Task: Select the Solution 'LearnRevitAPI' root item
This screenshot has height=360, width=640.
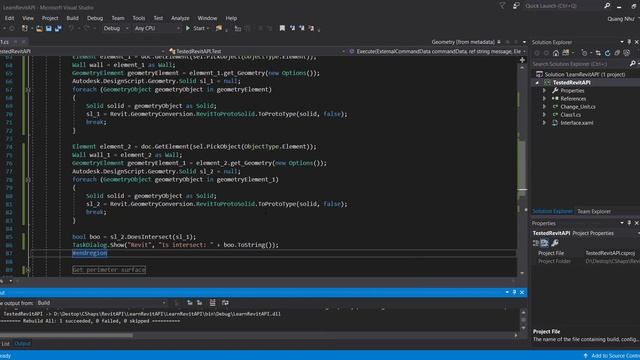Action: pos(584,75)
